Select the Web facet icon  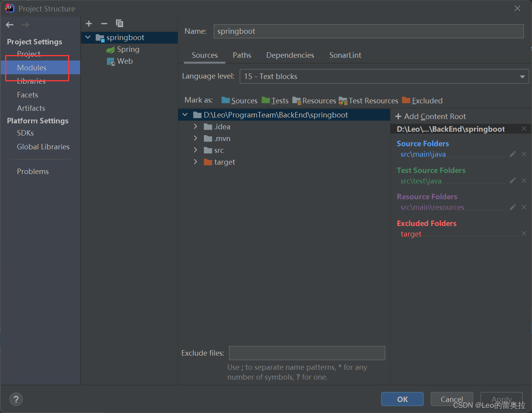point(111,62)
